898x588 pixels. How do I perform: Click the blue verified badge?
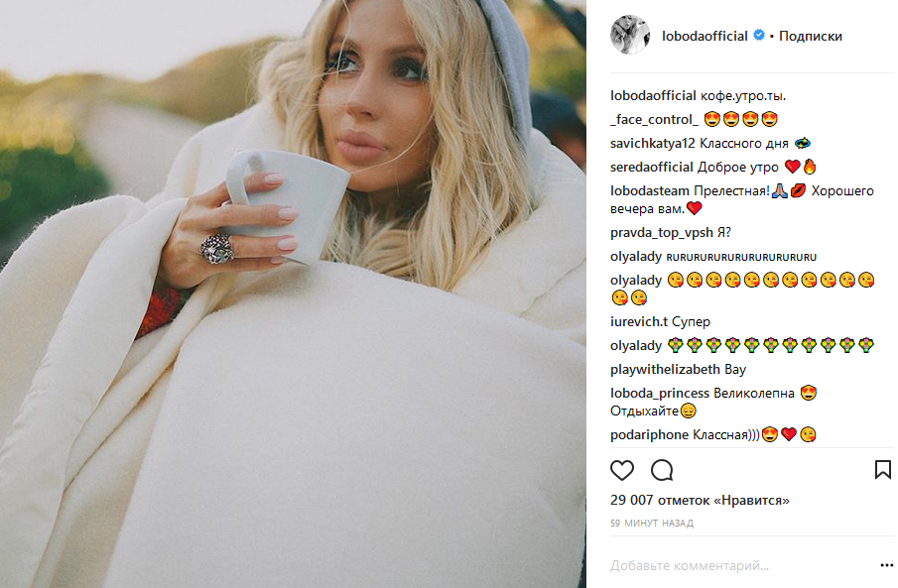759,35
